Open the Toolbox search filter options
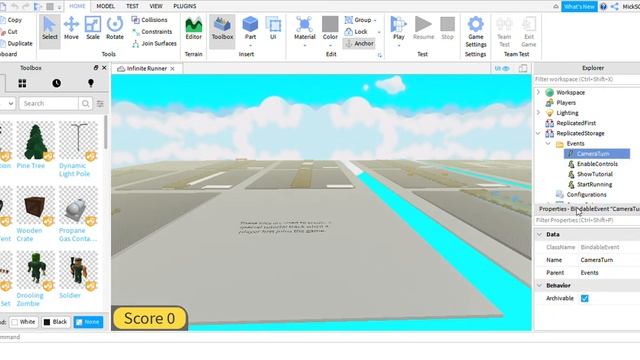 [100, 104]
